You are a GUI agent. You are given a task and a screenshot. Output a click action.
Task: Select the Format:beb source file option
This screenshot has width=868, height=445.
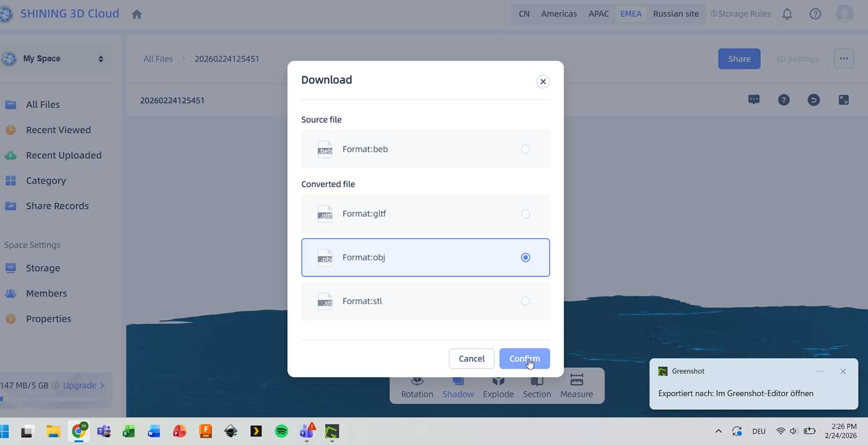coord(425,149)
